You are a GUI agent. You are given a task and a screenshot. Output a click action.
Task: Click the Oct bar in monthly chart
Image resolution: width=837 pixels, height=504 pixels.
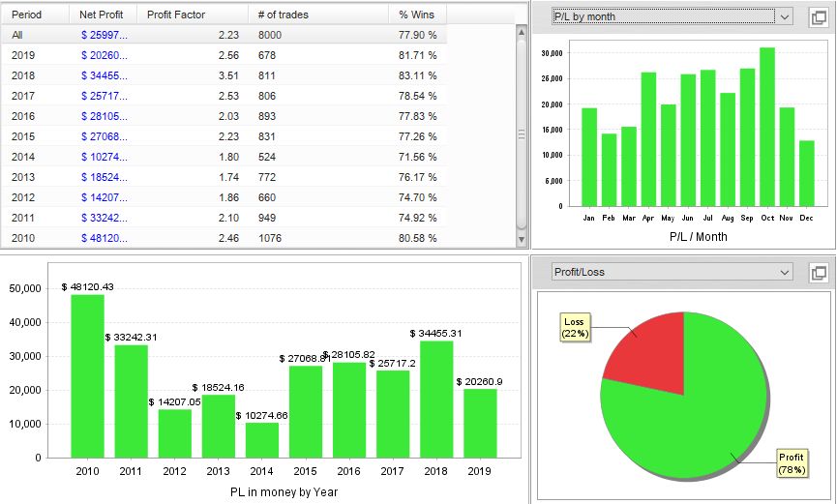click(767, 127)
